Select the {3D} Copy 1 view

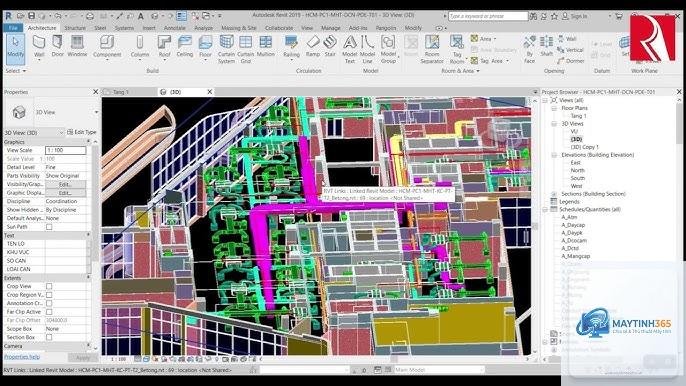click(x=584, y=147)
